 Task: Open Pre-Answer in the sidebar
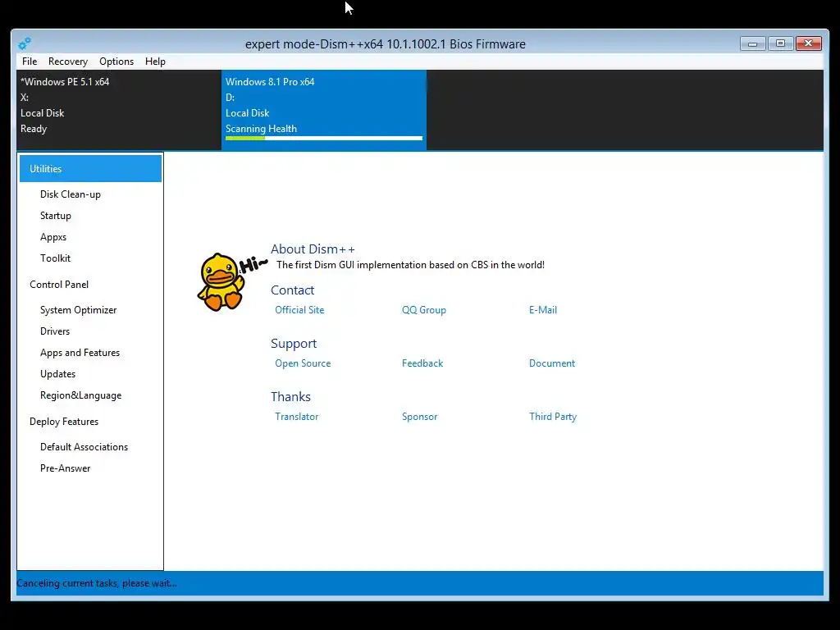coord(66,468)
